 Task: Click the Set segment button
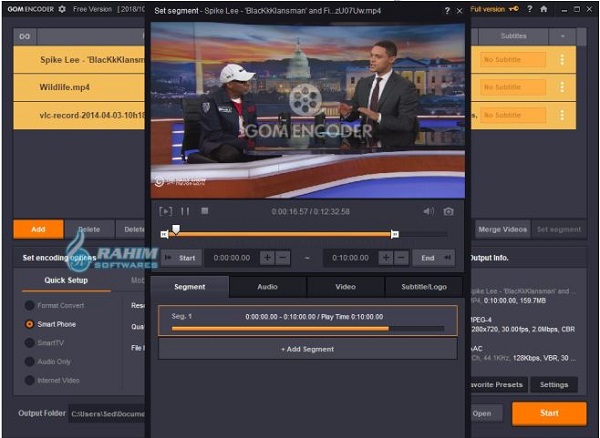click(559, 230)
